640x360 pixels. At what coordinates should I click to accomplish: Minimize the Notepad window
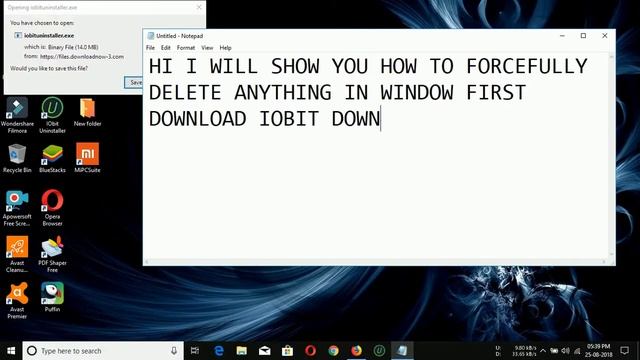click(562, 36)
